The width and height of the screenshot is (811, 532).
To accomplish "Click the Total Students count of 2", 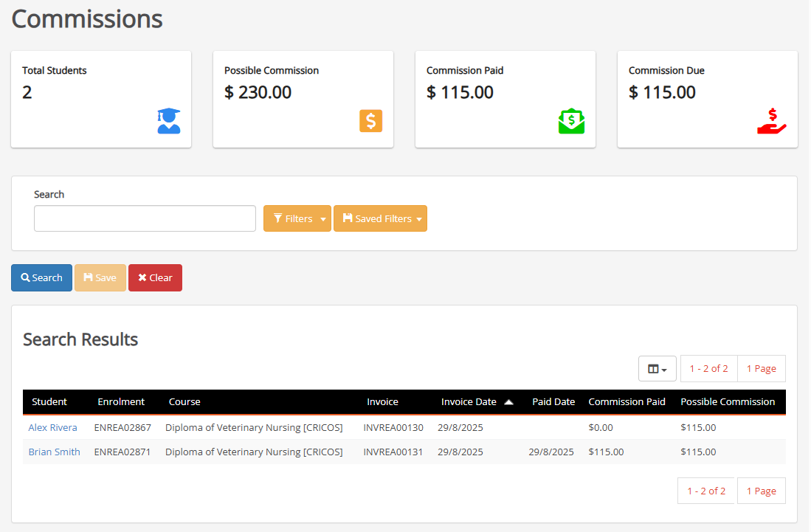I will [27, 92].
